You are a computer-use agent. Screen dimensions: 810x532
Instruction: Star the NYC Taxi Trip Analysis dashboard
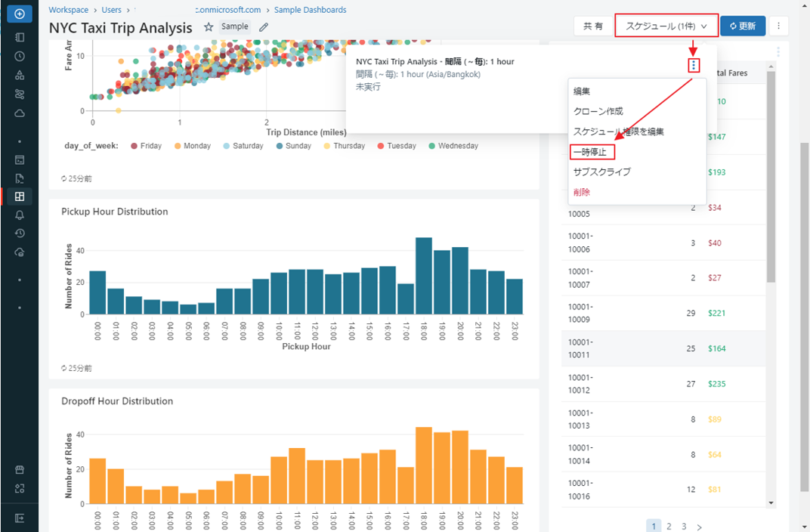[x=209, y=27]
